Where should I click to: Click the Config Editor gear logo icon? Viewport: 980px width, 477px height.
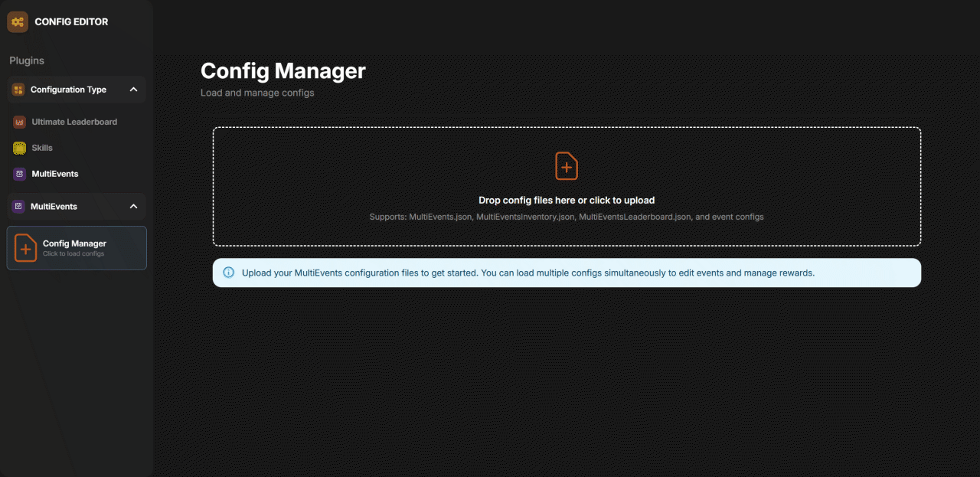tap(18, 22)
